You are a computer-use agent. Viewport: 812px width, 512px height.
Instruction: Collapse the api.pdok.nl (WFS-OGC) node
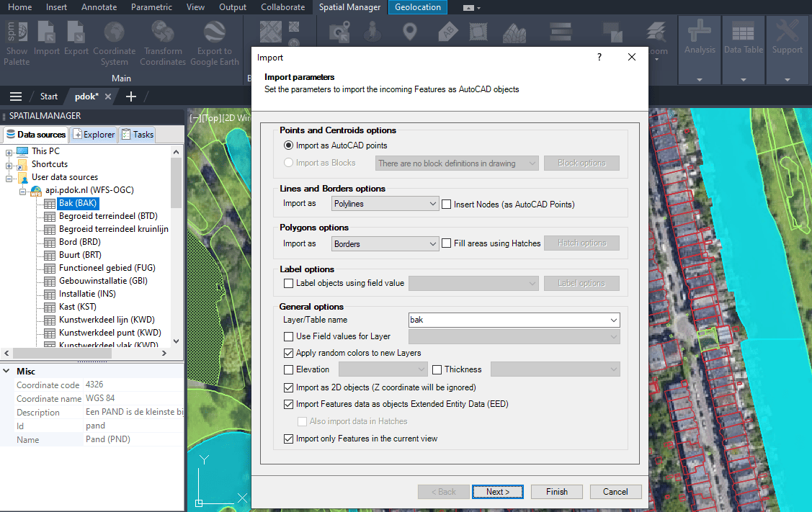tap(22, 192)
